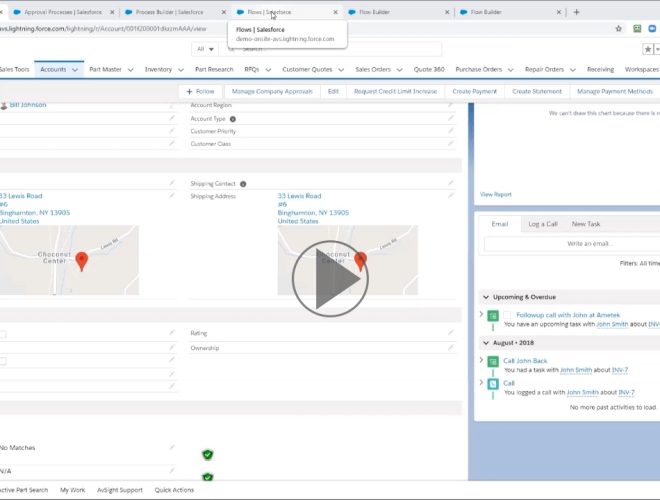The width and height of the screenshot is (660, 500).
Task: Edit Ownership field with pencil icon
Action: [450, 348]
